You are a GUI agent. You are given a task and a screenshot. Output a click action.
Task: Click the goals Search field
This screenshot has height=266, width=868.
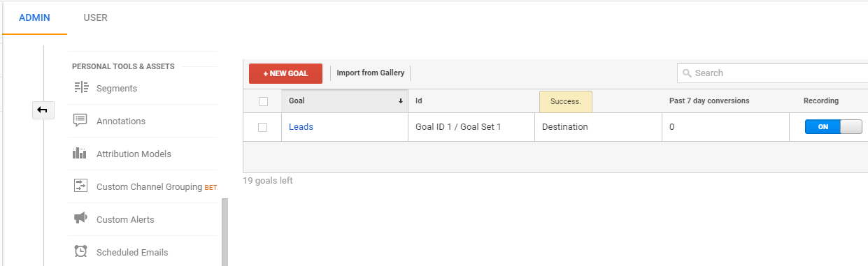point(772,73)
